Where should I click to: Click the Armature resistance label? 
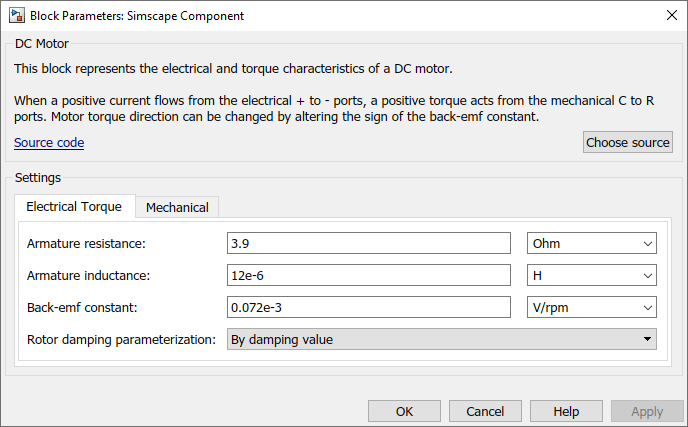[x=86, y=243]
